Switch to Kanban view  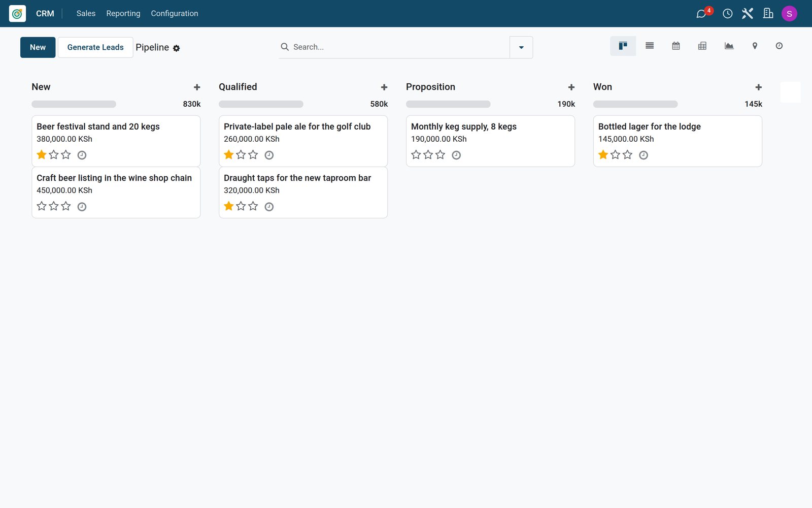(623, 46)
